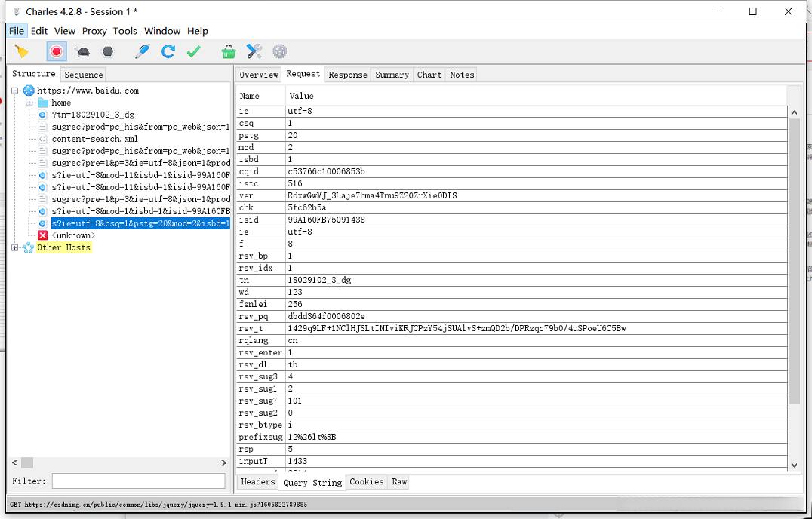The width and height of the screenshot is (812, 519).
Task: Toggle throttling with the turtle icon
Action: point(83,51)
